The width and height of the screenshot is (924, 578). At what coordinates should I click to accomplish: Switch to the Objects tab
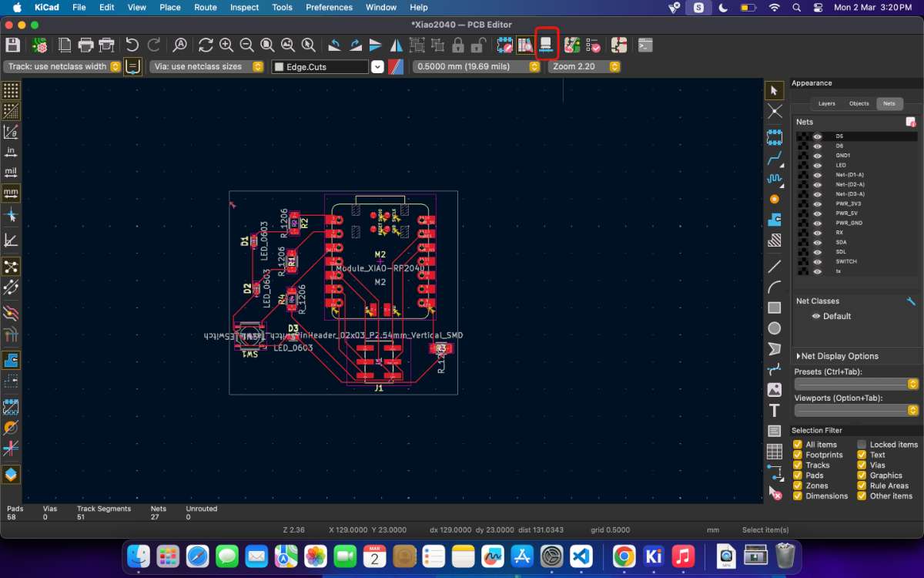pyautogui.click(x=859, y=103)
